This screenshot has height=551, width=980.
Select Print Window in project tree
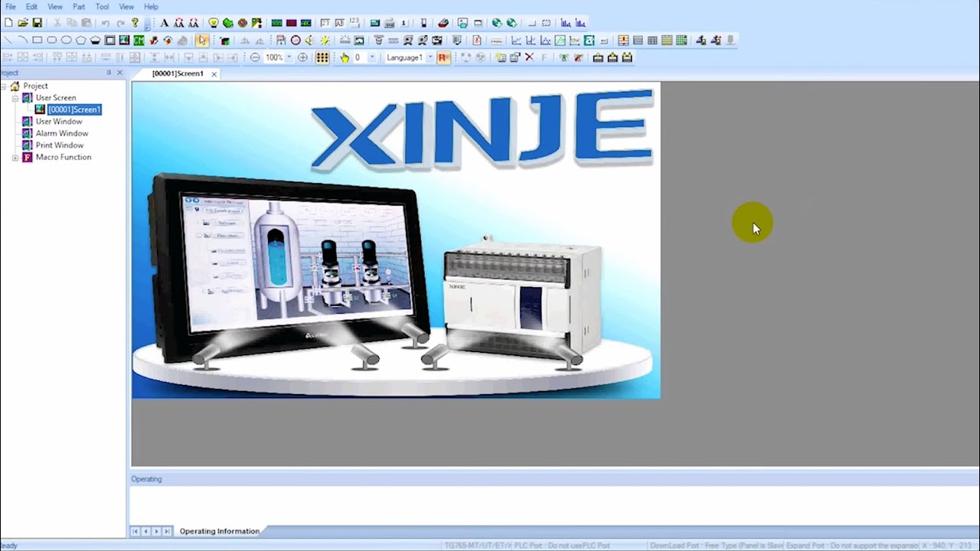60,145
